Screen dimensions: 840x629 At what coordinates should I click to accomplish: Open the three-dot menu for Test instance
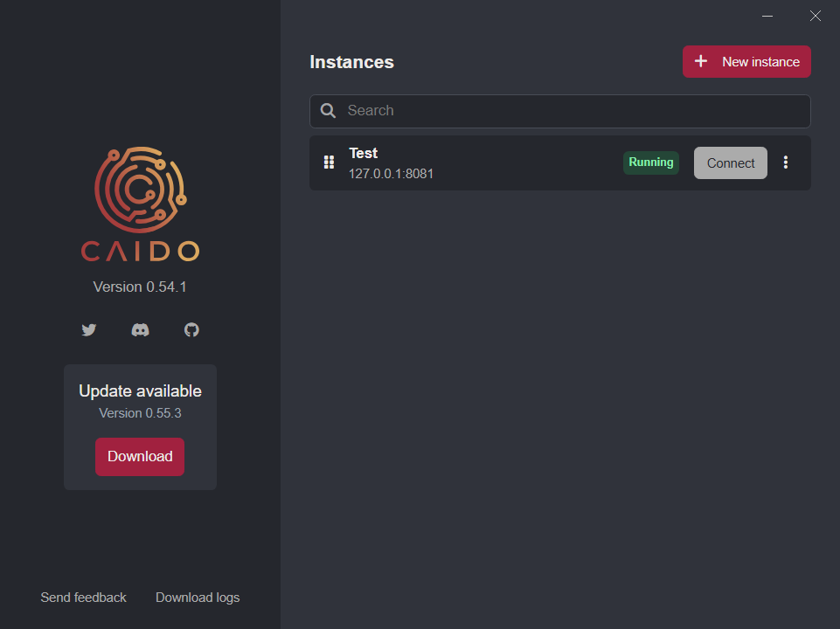click(x=786, y=162)
